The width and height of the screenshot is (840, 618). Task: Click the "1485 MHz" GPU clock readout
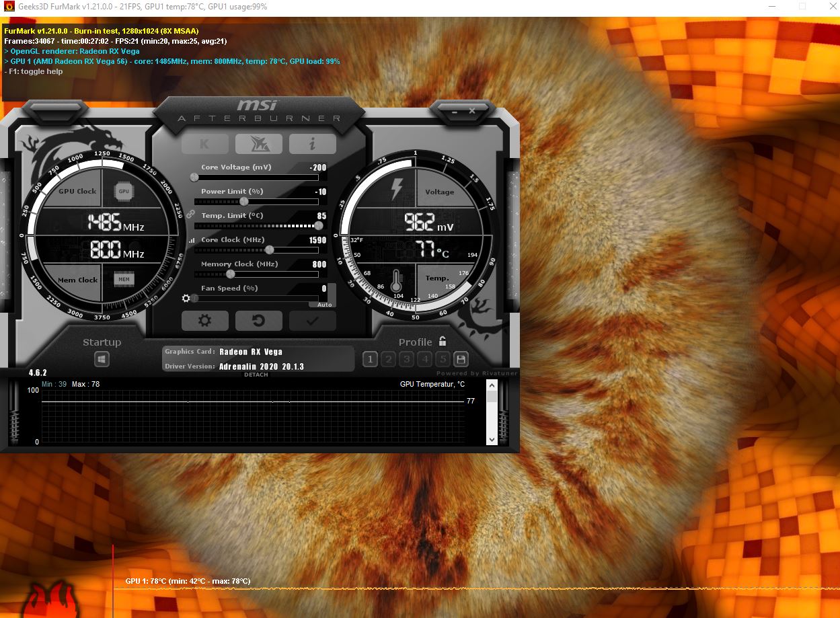pos(116,223)
